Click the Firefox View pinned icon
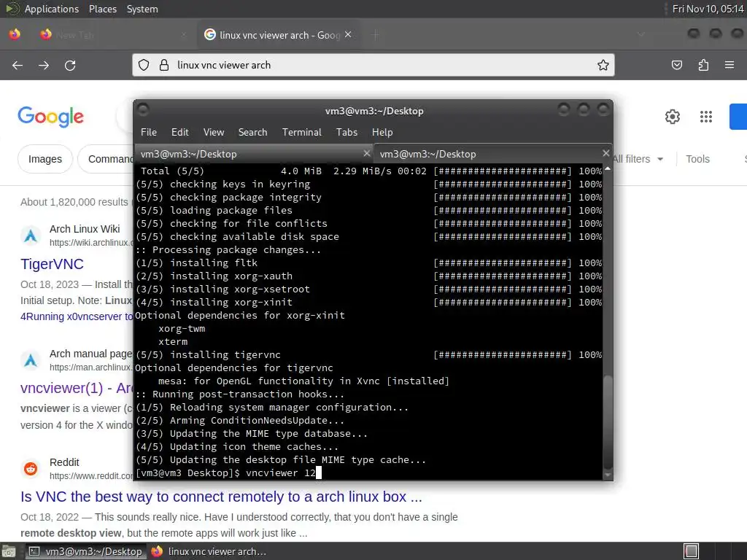 pos(15,34)
